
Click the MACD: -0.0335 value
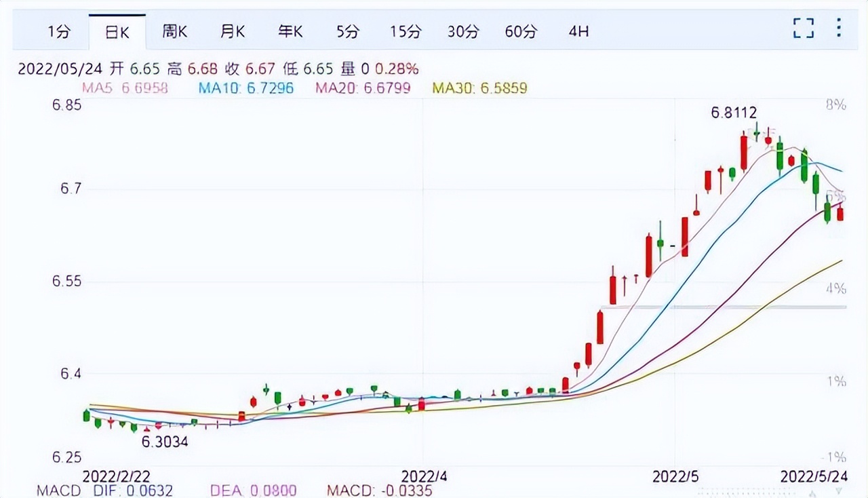380,490
